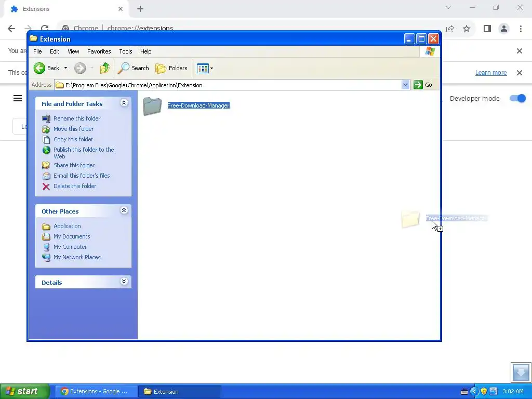The image size is (532, 399).
Task: Select the Free-Download-Manager folder icon in Explorer
Action: pyautogui.click(x=152, y=106)
